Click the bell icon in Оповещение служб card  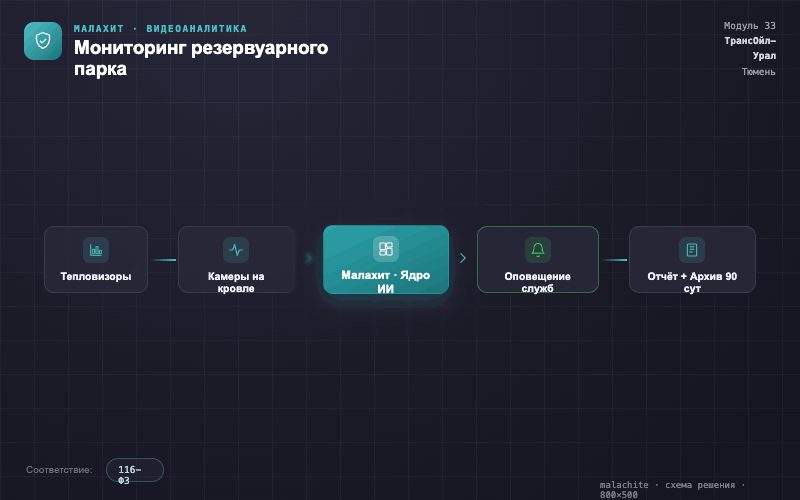tap(538, 250)
